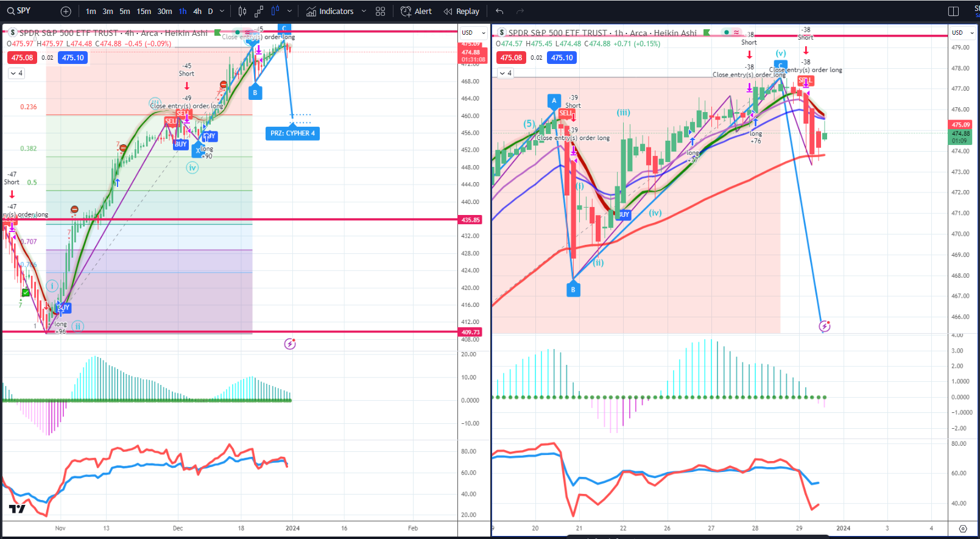
Task: Undo the last chart action
Action: click(499, 11)
